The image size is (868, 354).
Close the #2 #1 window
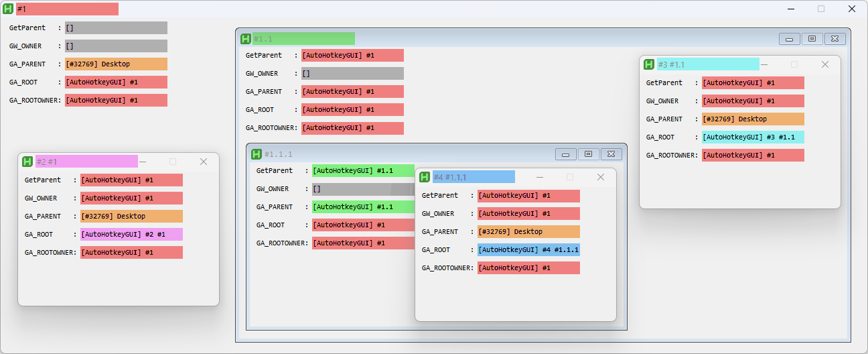click(204, 162)
